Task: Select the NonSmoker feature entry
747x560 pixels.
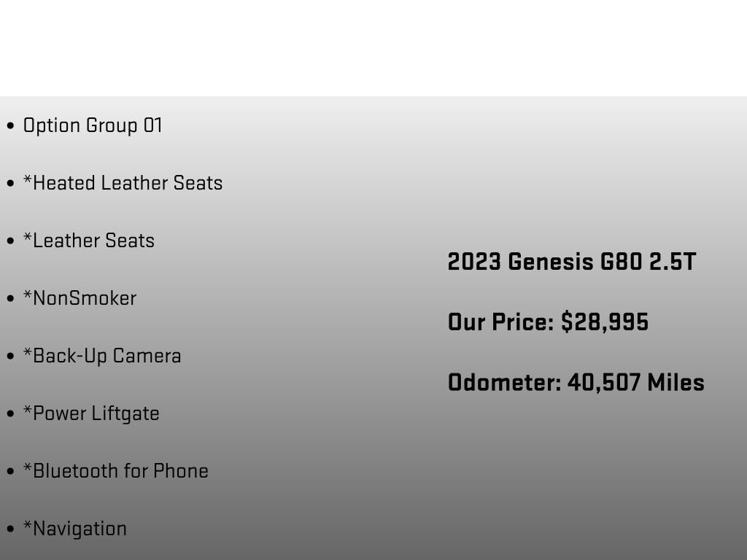Action: point(80,298)
